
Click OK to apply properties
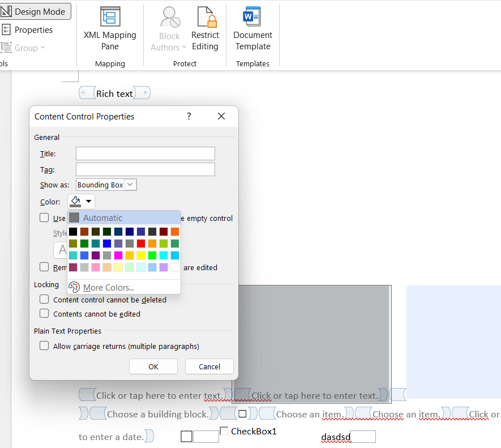point(153,366)
